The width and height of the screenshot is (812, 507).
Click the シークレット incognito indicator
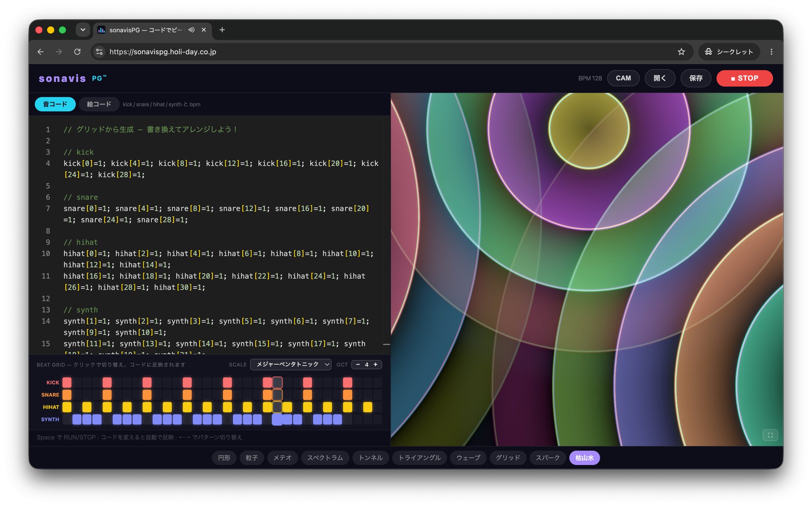pyautogui.click(x=729, y=52)
